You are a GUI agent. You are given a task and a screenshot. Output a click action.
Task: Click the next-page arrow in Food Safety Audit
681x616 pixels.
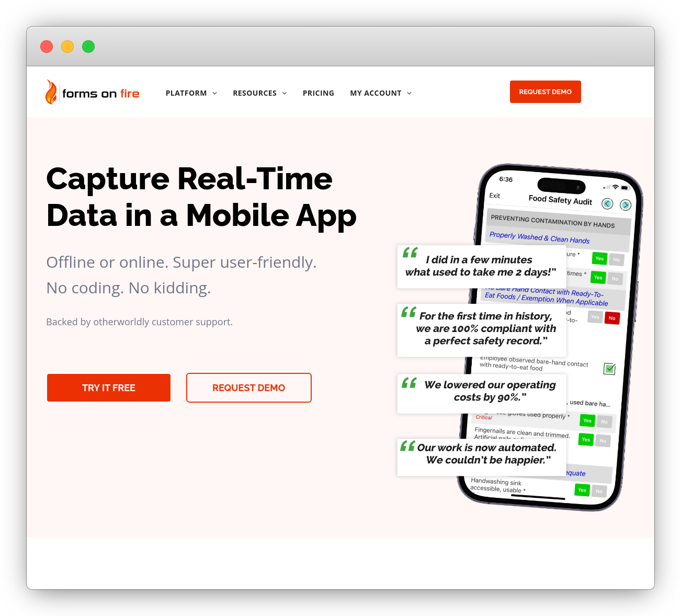coord(626,204)
